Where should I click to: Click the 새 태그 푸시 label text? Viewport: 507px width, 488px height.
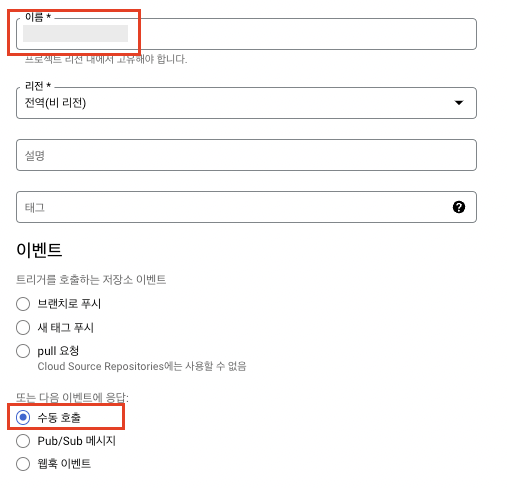[x=65, y=327]
